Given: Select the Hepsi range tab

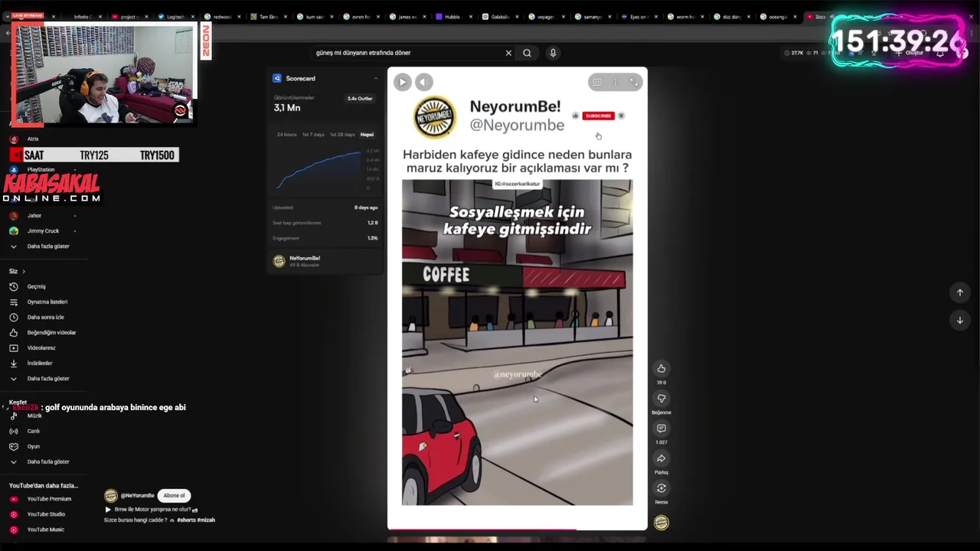Looking at the screenshot, I should pos(367,135).
